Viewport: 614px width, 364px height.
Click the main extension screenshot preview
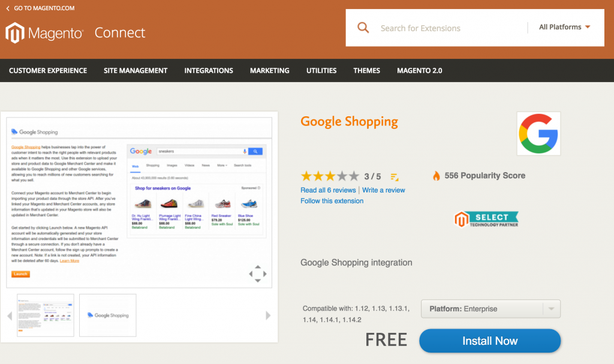pos(139,202)
